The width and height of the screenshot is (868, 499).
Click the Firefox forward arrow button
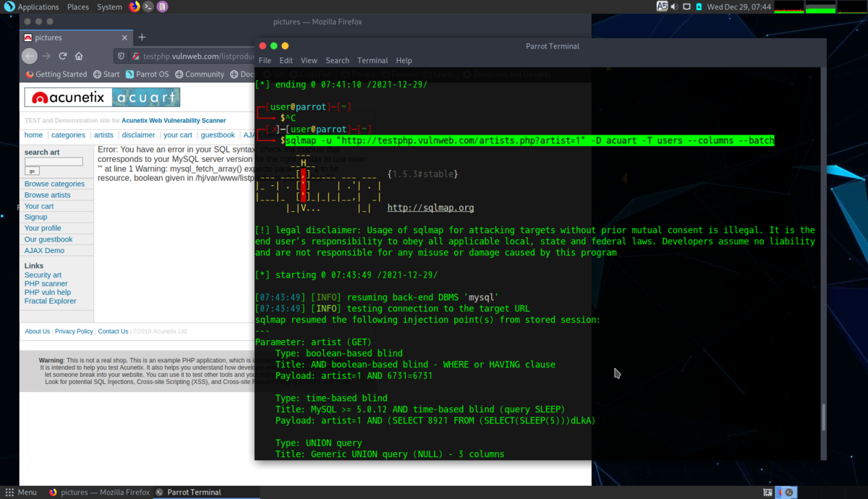click(46, 56)
